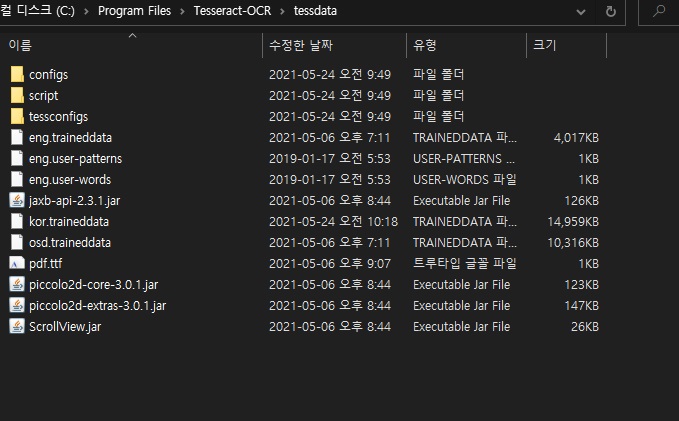Click the piccolo2d-core-3.0.1.jar Java icon
679x421 pixels.
[x=17, y=284]
